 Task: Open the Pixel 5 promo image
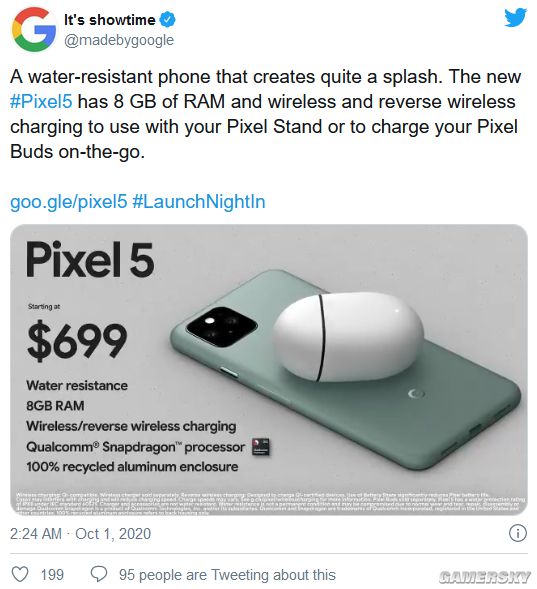point(269,370)
